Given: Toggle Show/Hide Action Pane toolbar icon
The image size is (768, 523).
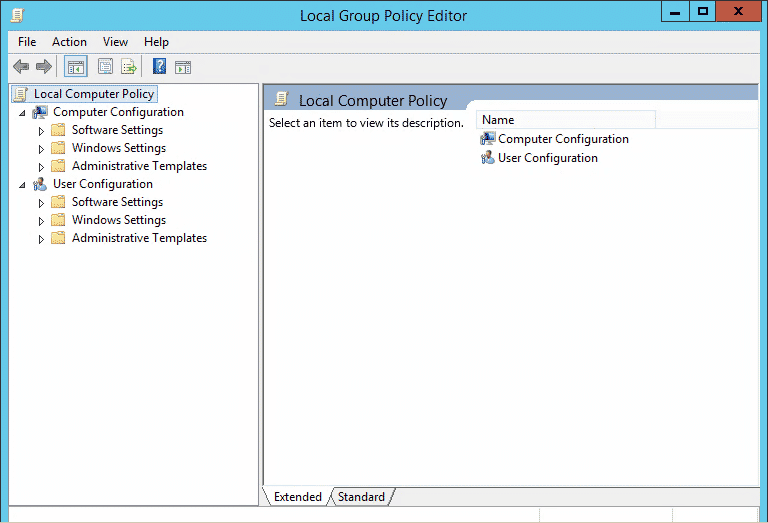Looking at the screenshot, I should coord(183,67).
